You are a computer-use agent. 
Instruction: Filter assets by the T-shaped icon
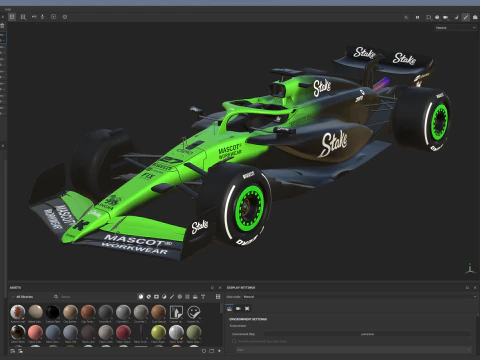point(203,296)
